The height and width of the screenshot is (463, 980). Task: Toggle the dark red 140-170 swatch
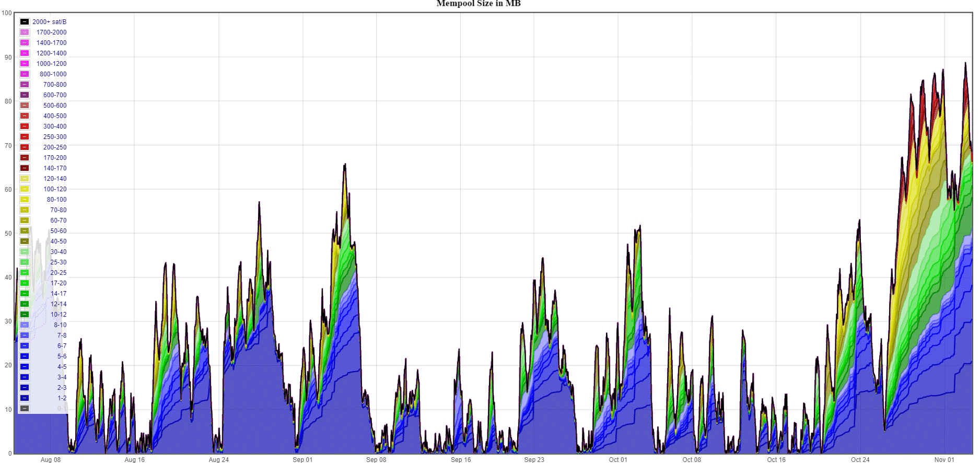click(25, 168)
